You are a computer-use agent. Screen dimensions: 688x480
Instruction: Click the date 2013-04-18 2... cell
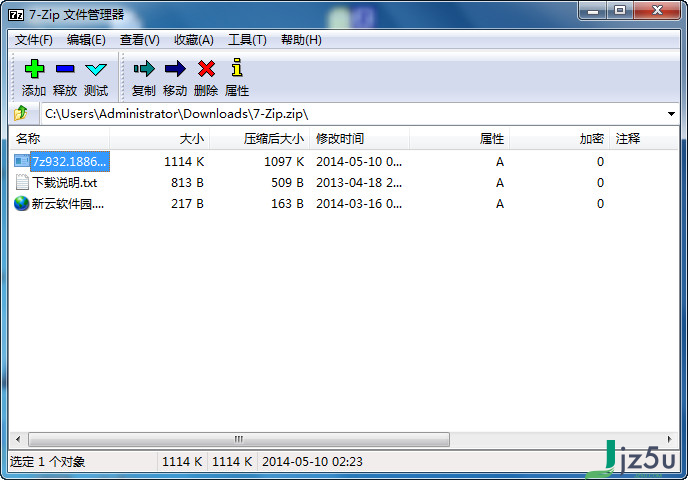(x=359, y=183)
